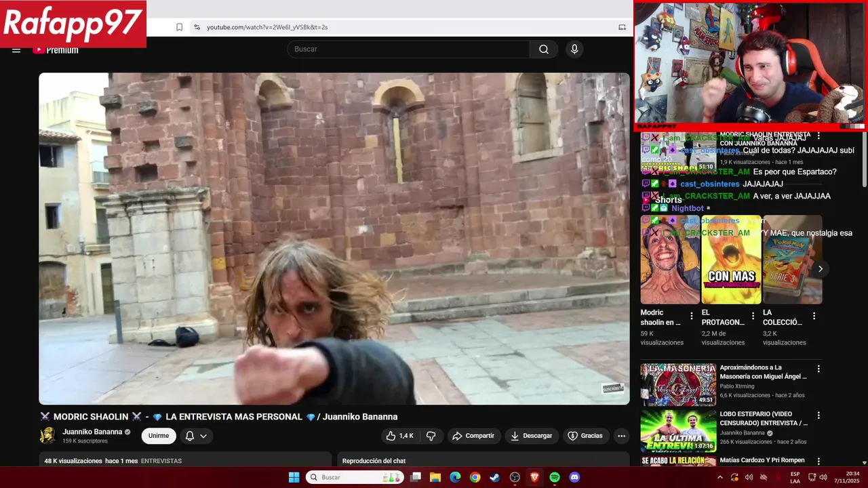This screenshot has height=488, width=868.
Task: Open Discord from the taskbar
Action: [x=574, y=477]
